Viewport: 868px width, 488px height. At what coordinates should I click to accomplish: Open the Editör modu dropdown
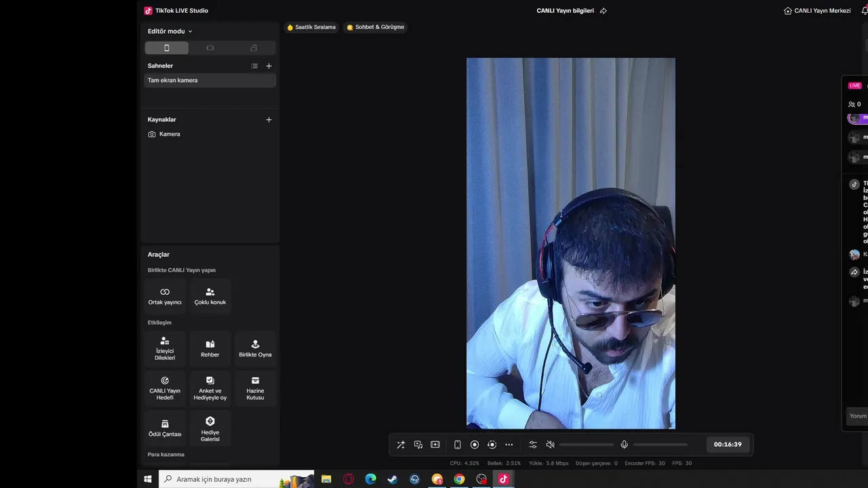[x=170, y=31]
